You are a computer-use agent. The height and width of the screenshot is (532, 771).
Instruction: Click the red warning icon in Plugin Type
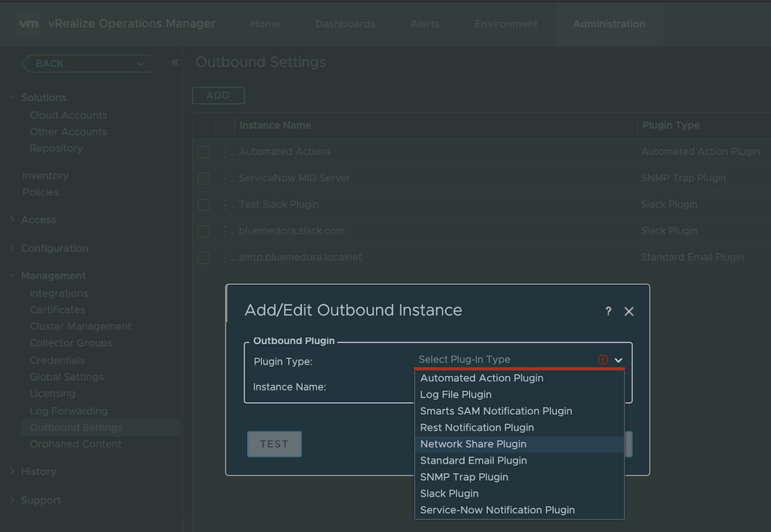pos(603,360)
